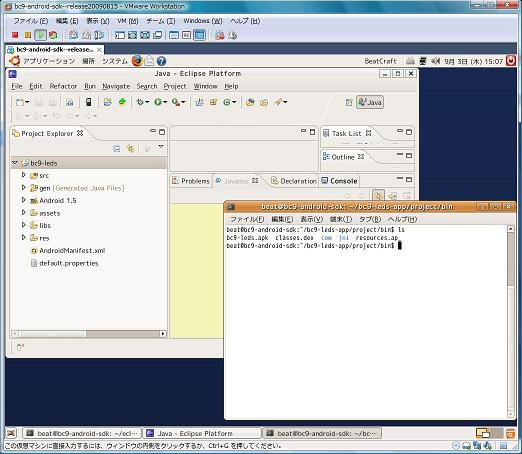This screenshot has width=522, height=454.
Task: Click the Open Type icon in Eclipse toolbar
Action: [250, 102]
